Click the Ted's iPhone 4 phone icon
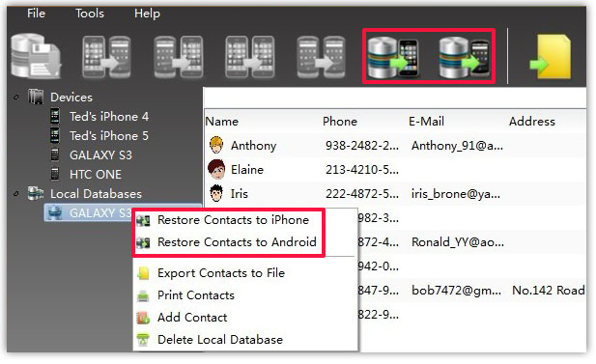The width and height of the screenshot is (596, 364). click(55, 116)
